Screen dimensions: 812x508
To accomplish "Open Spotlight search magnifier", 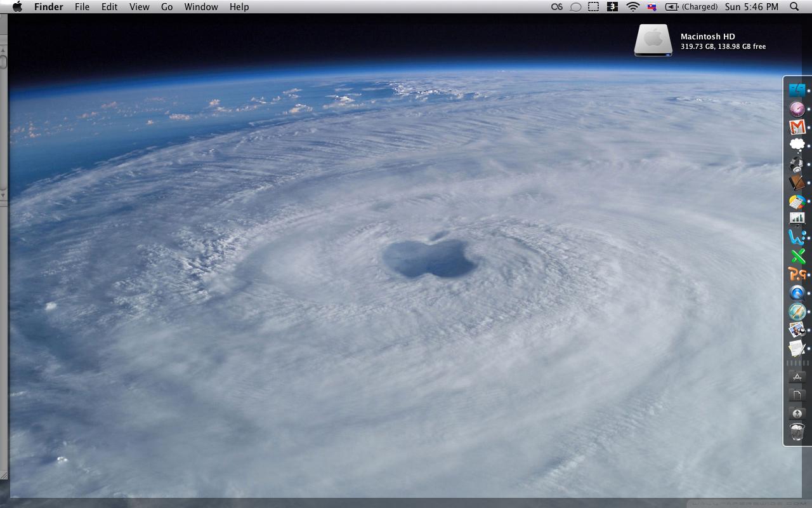I will pos(794,7).
